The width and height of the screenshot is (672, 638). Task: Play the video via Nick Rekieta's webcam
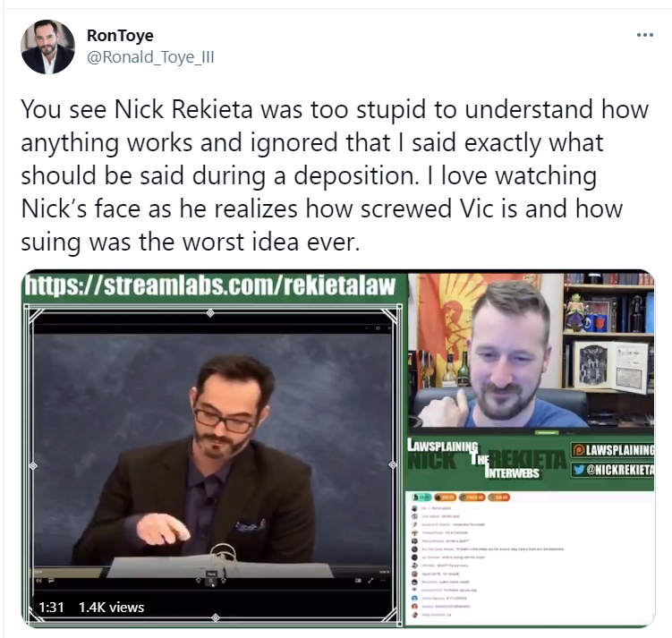[x=532, y=351]
